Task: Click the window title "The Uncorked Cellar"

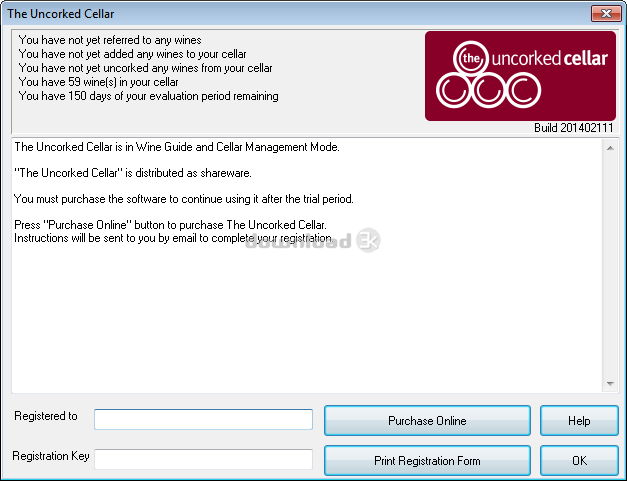Action: 61,14
